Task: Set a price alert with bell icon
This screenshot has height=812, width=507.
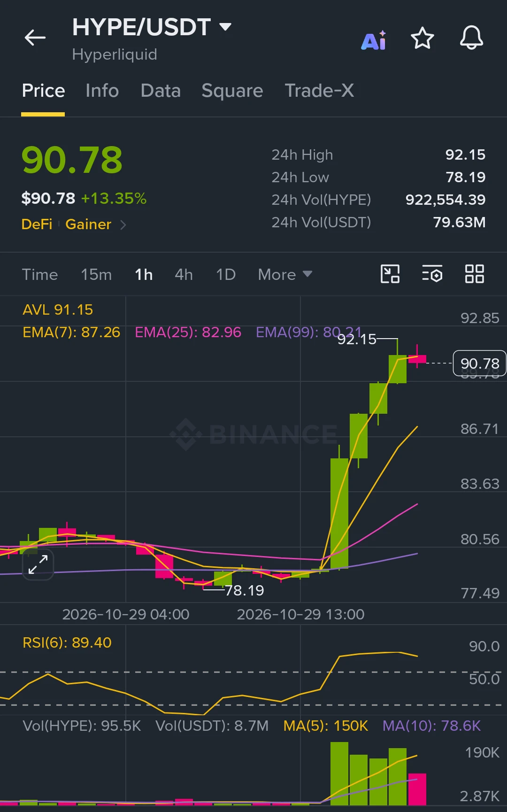Action: (471, 38)
